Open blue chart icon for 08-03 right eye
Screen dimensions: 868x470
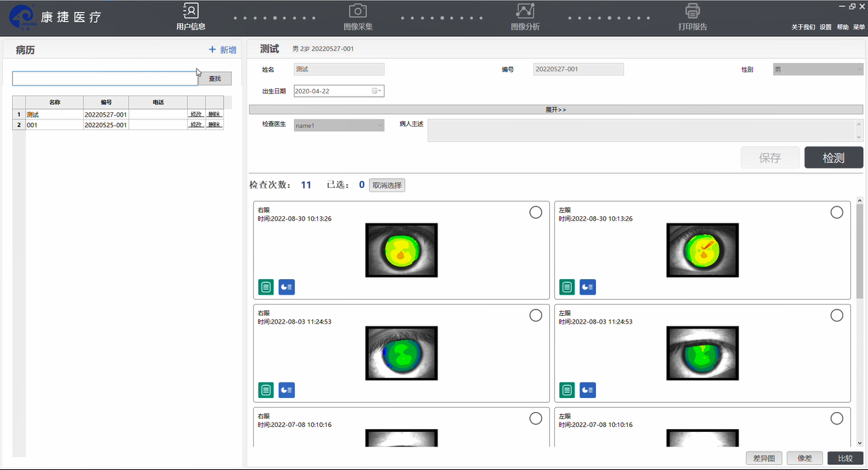point(286,389)
